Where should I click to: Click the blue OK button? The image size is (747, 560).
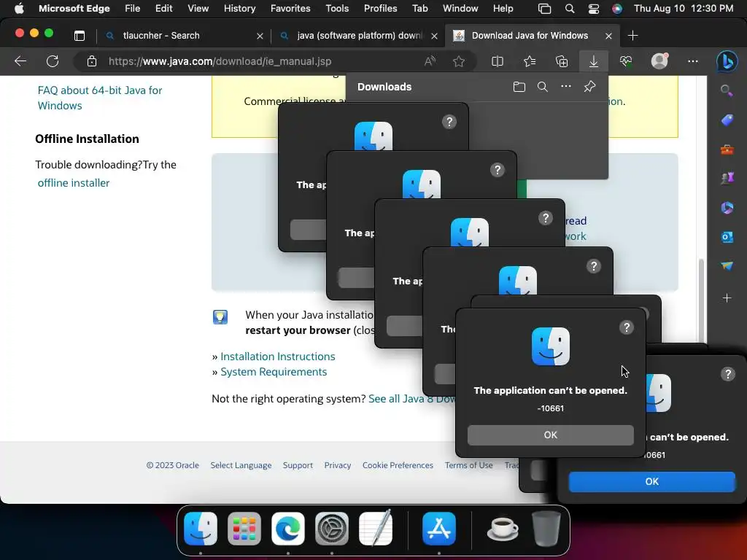click(x=651, y=481)
